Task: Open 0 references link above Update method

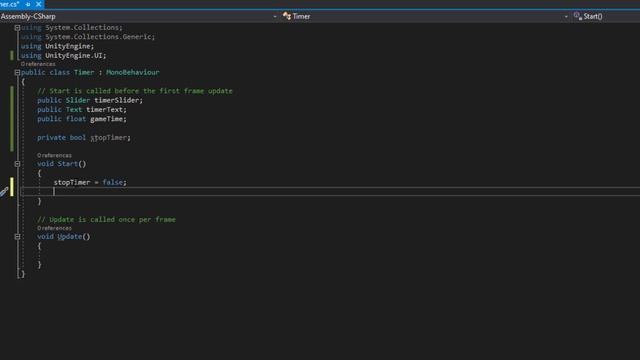Action: tap(54, 228)
